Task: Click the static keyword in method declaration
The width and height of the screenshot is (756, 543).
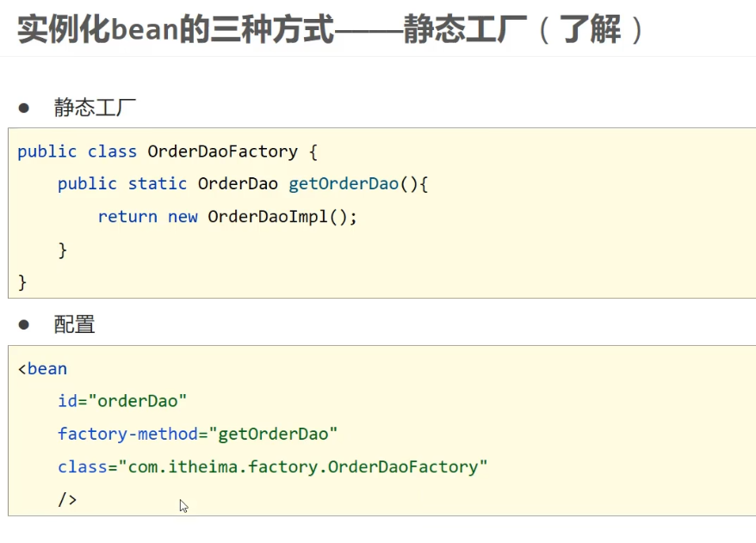Action: [158, 184]
